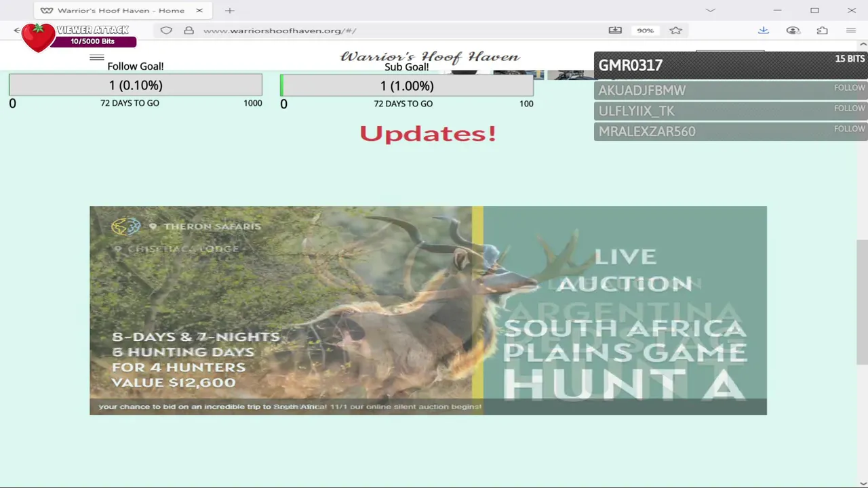Open the browser downloads panel

tap(764, 30)
